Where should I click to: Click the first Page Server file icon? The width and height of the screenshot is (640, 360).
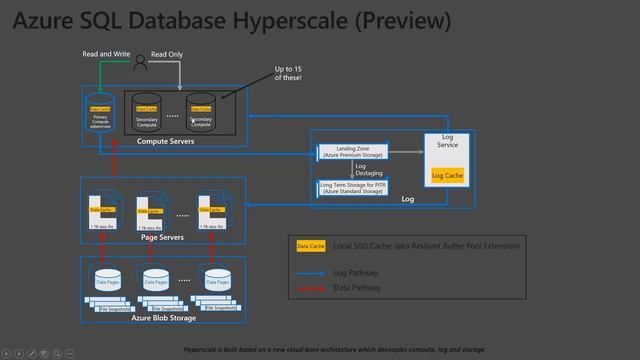tap(105, 210)
